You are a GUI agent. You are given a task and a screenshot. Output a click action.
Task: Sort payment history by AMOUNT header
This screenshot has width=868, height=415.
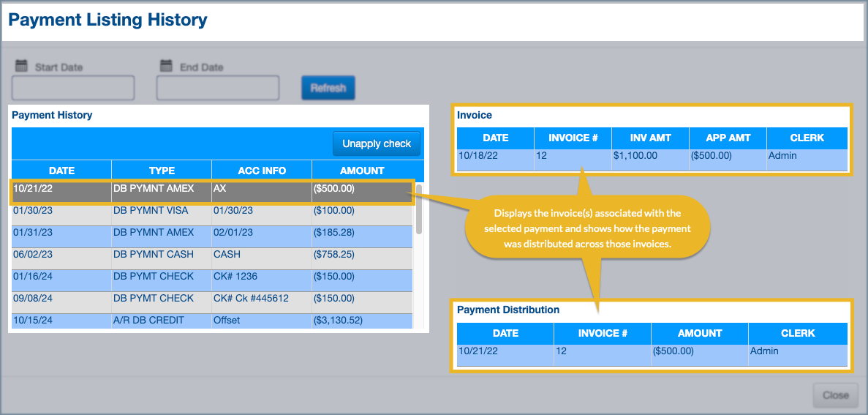coord(362,171)
